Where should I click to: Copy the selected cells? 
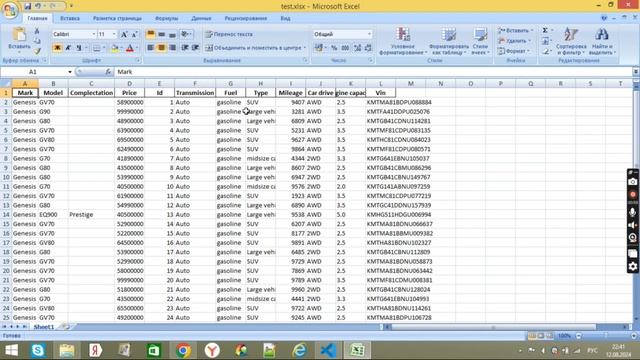(37, 41)
